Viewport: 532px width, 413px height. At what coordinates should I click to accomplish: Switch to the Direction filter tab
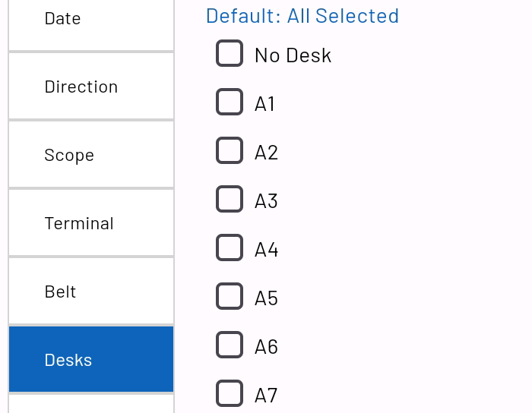(x=90, y=87)
